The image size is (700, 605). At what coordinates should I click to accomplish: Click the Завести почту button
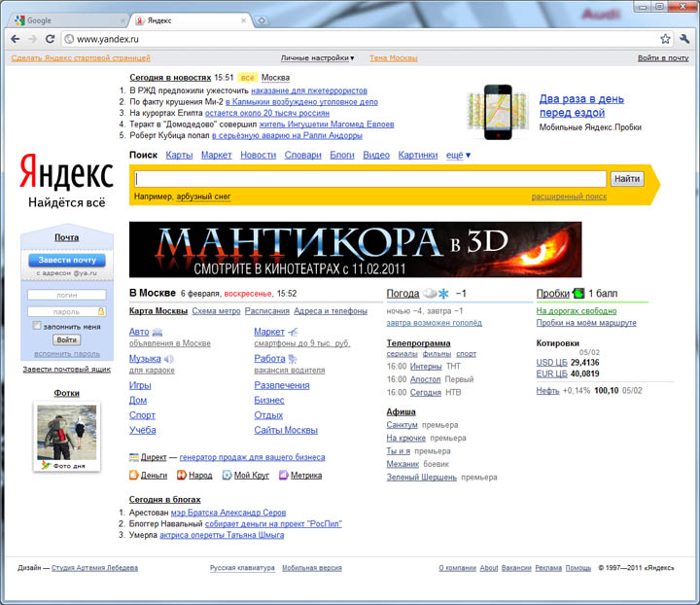coord(66,260)
